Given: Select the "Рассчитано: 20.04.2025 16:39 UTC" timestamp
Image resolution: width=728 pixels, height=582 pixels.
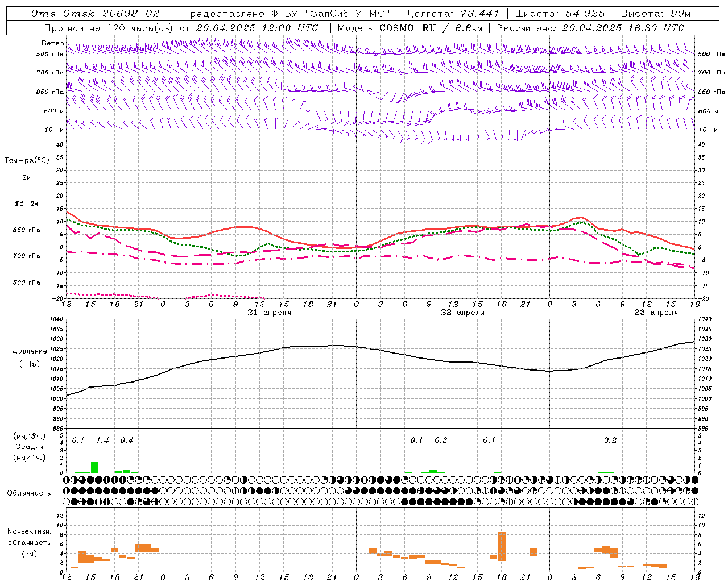Looking at the screenshot, I should [x=590, y=28].
